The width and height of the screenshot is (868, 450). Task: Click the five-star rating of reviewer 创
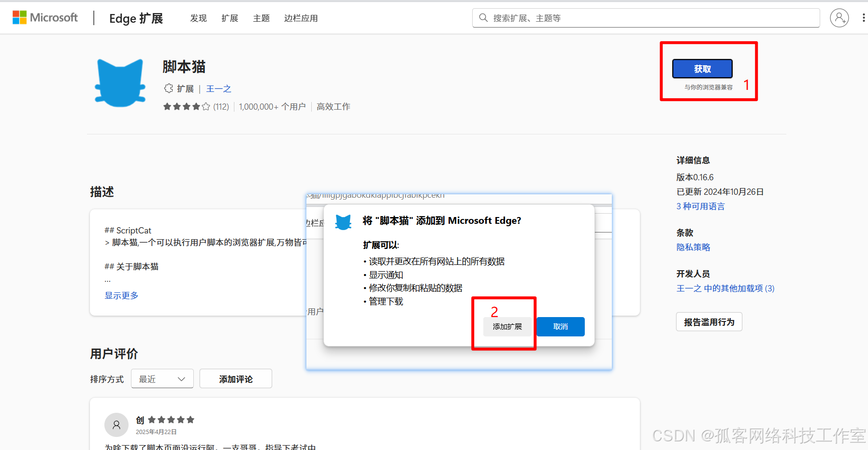pyautogui.click(x=171, y=420)
